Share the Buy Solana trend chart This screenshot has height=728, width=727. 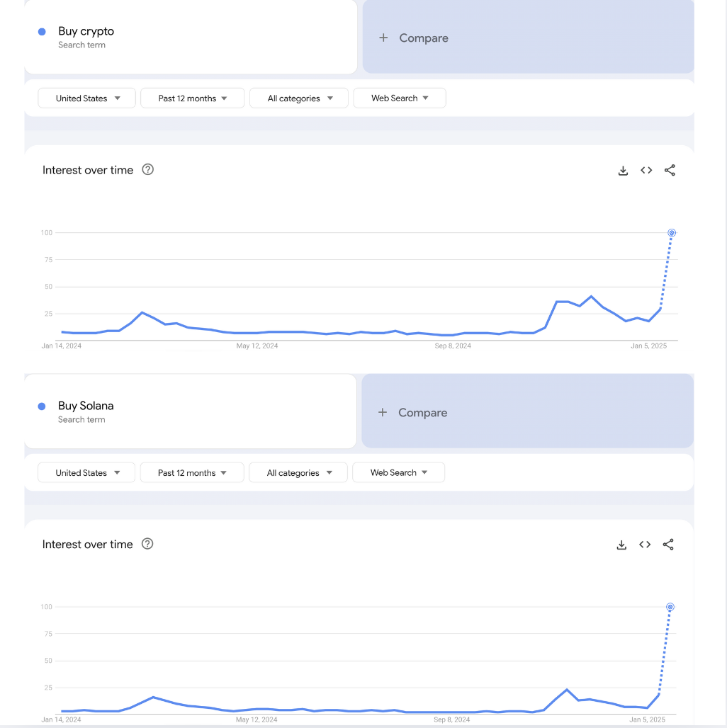(667, 544)
